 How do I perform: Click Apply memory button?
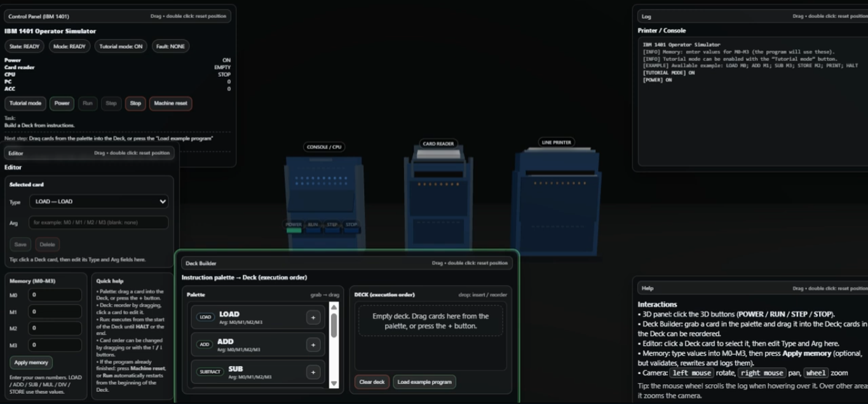(x=31, y=362)
